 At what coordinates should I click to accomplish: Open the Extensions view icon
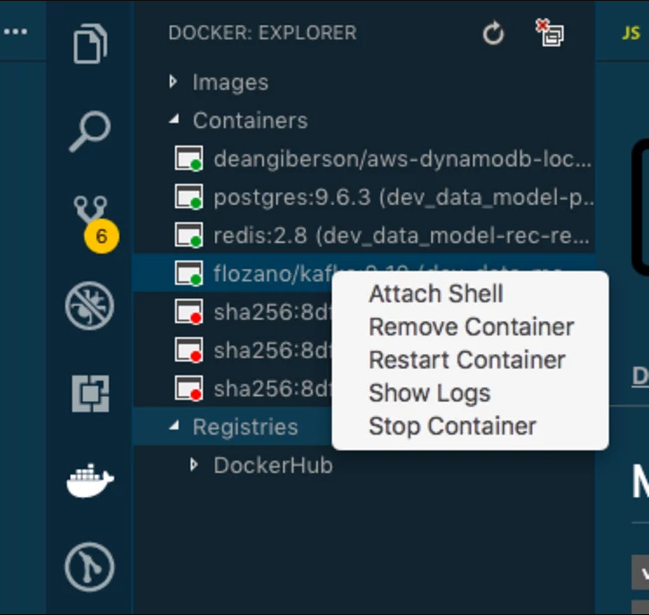(x=91, y=394)
